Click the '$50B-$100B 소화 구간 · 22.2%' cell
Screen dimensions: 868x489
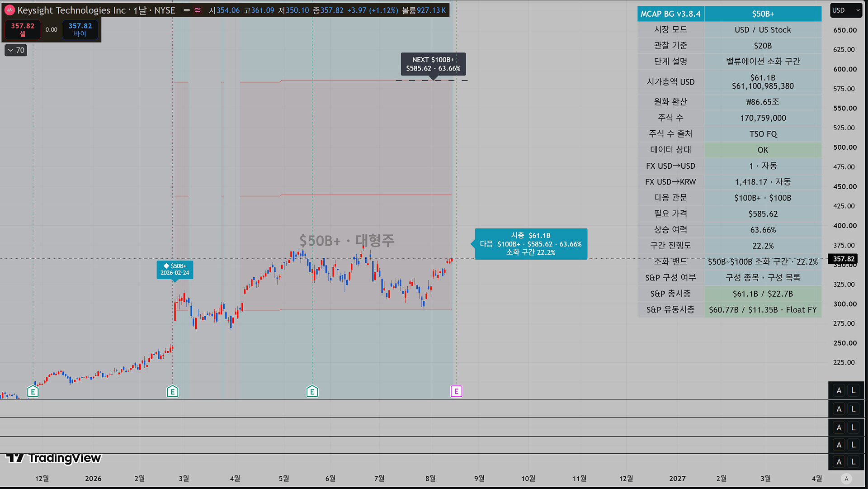click(x=763, y=262)
